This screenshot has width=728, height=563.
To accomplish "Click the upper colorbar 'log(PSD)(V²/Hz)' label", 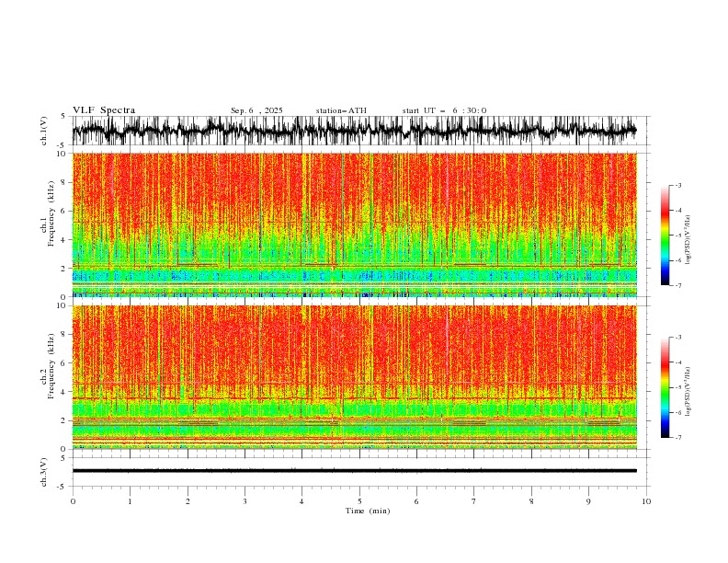I will coord(688,240).
